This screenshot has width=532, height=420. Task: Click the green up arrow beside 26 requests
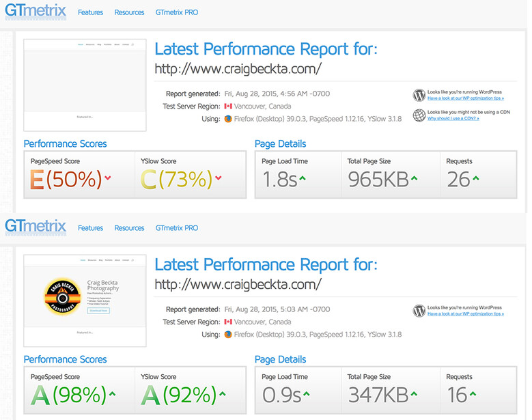476,178
